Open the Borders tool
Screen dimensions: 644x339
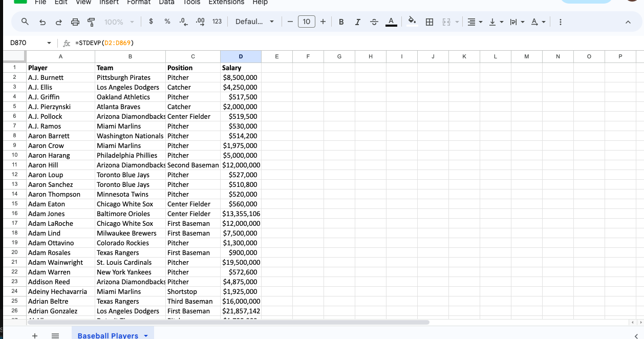(x=429, y=22)
